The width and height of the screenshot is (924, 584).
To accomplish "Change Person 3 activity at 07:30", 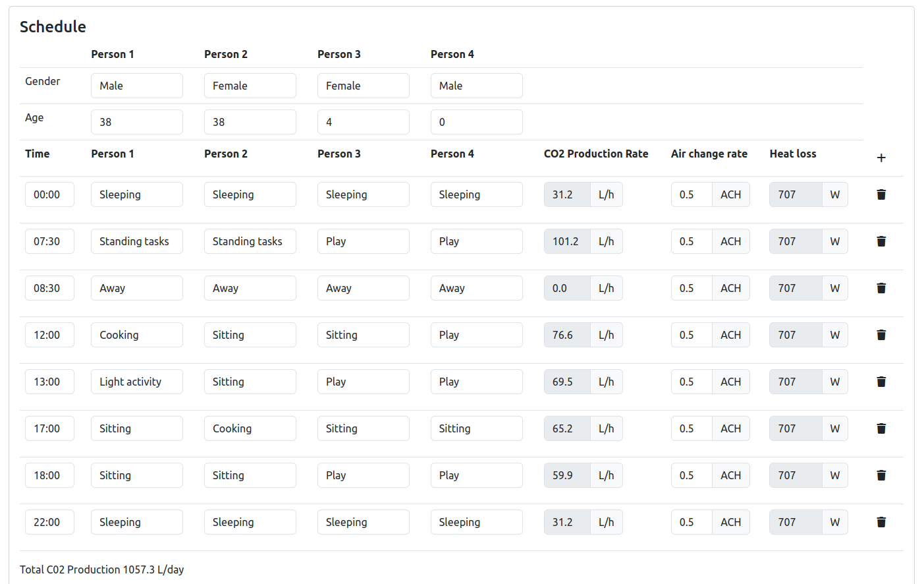I will 364,241.
